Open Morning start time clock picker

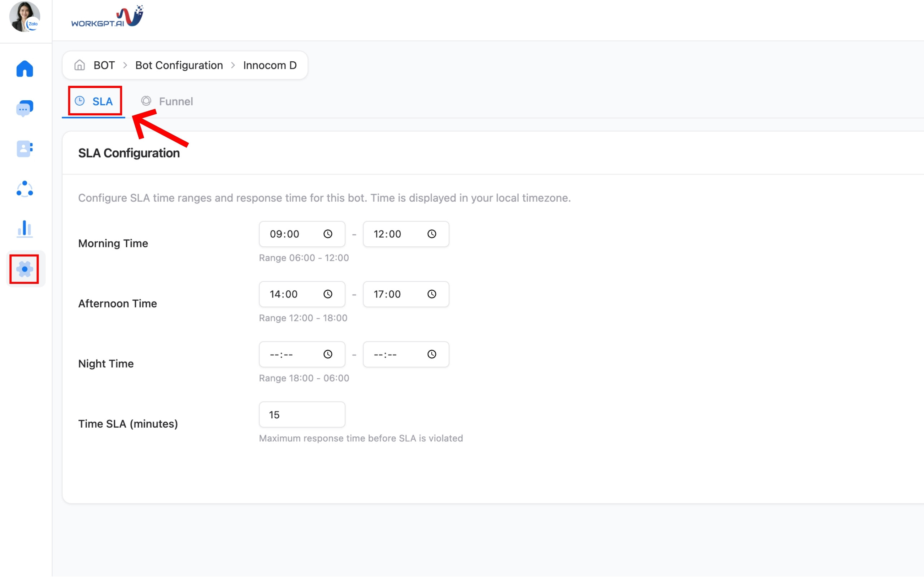point(328,234)
